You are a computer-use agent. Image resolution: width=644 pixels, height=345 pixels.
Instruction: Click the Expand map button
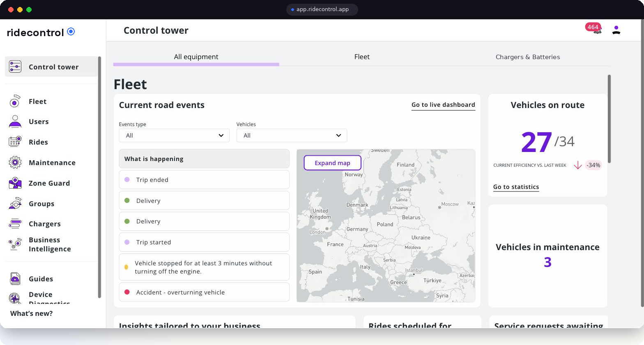(332, 163)
